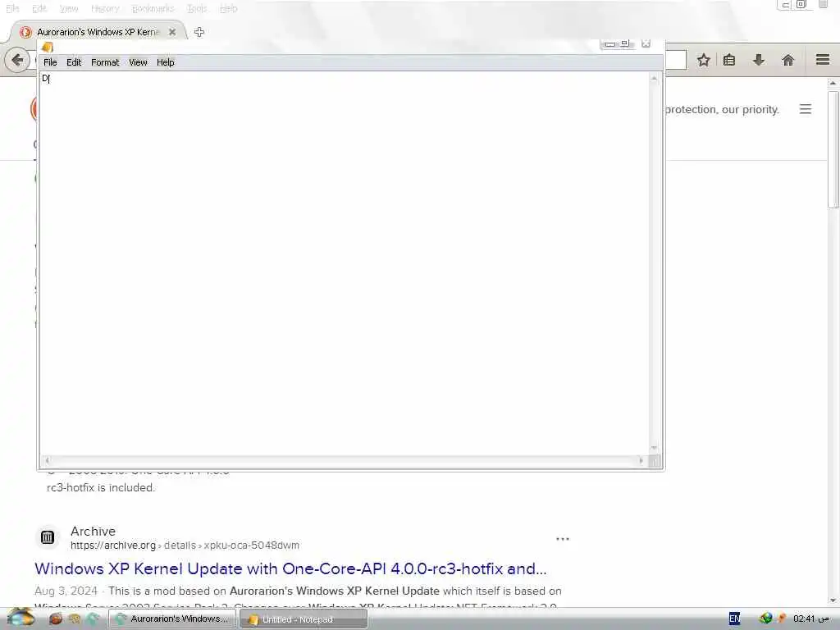Open the browser's File menu
This screenshot has width=840, height=630.
coord(12,8)
